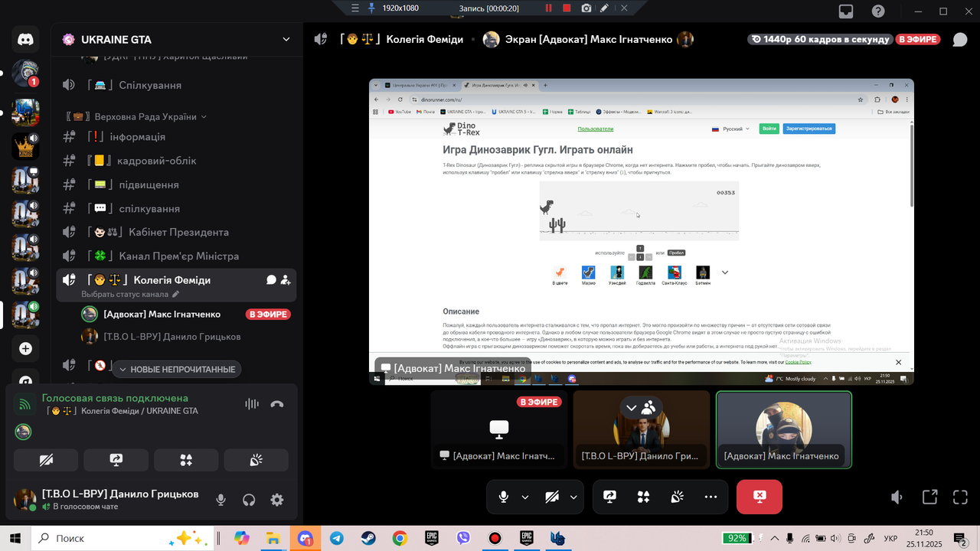Add a server with the plus icon
This screenshot has width=980, height=551.
(25, 348)
